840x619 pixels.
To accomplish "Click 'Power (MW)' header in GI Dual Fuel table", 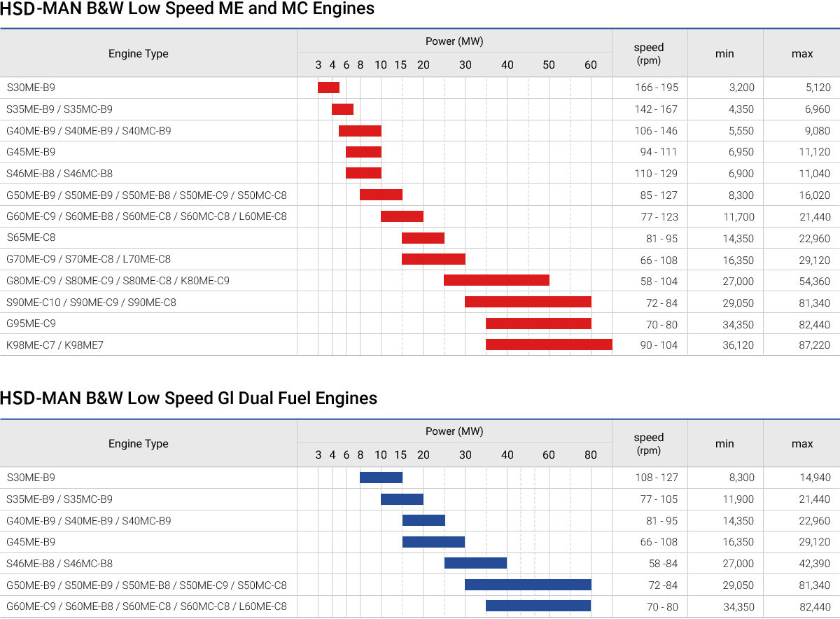I will (x=454, y=431).
